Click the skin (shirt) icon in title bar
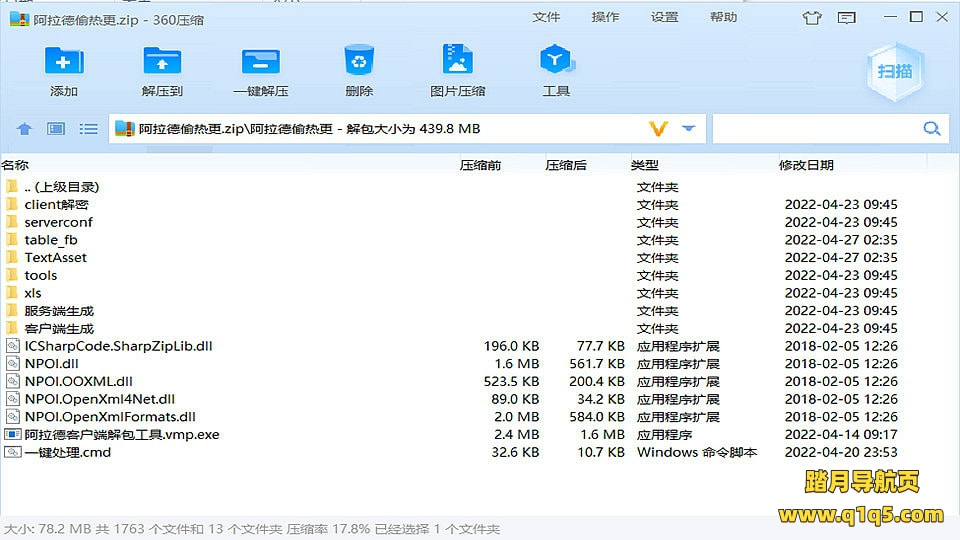This screenshot has height=540, width=960. click(814, 18)
